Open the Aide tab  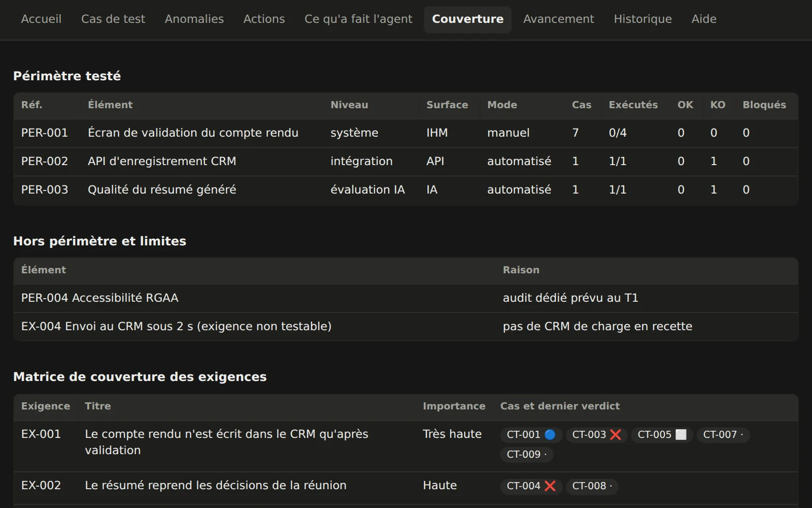(x=704, y=19)
